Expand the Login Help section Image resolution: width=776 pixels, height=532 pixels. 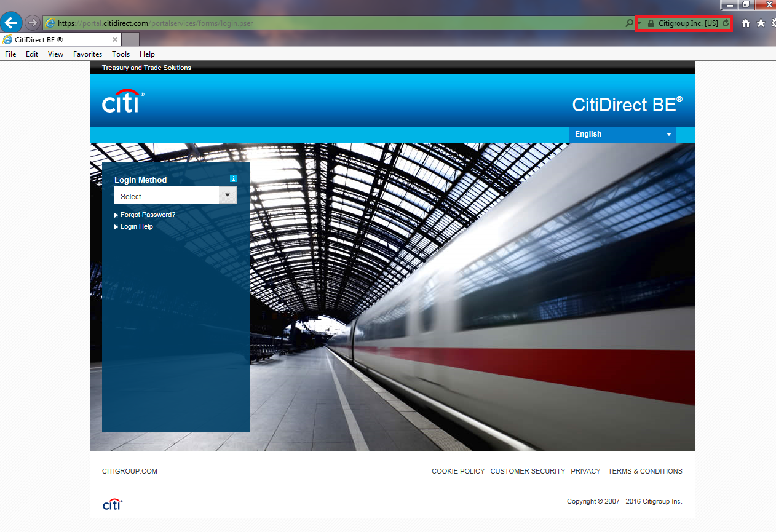(137, 227)
